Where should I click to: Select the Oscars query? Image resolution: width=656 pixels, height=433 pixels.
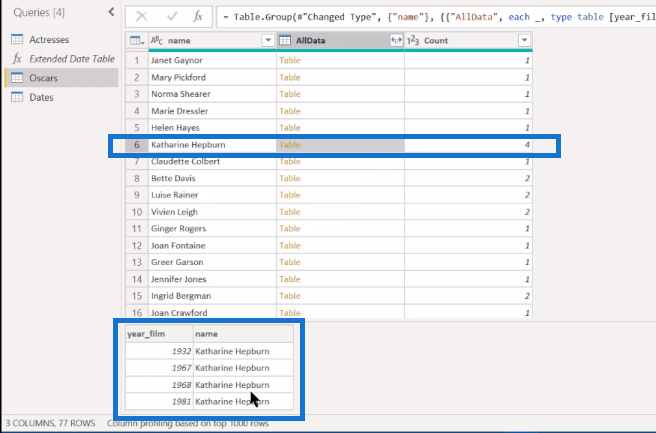point(61,78)
